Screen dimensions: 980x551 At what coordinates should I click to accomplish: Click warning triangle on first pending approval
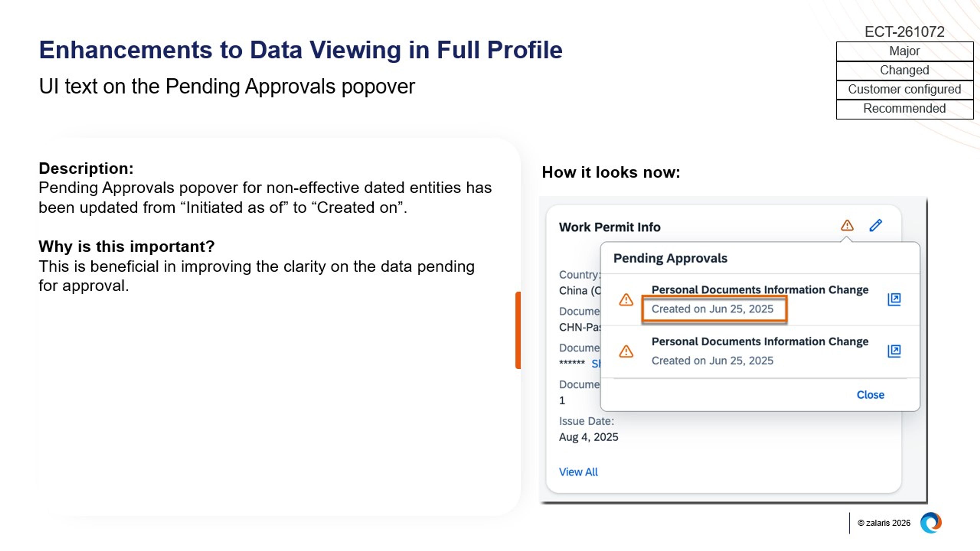[626, 300]
